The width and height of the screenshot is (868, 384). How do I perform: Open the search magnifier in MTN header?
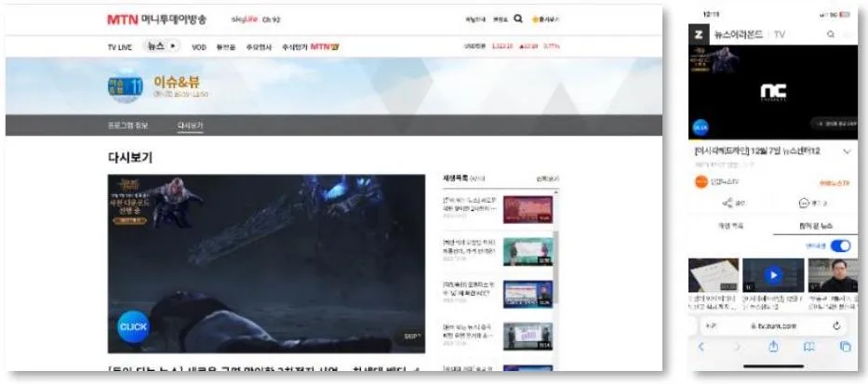coord(518,19)
